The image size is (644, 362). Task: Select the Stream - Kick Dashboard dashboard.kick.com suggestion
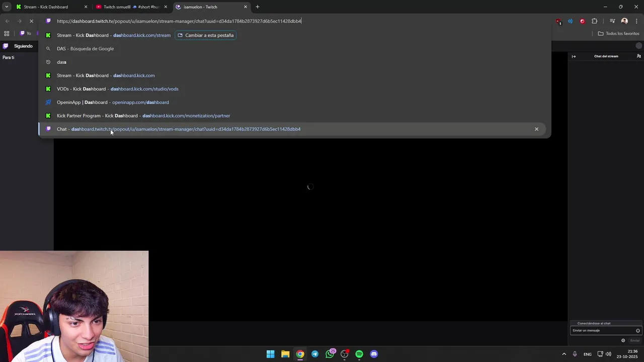coord(295,75)
